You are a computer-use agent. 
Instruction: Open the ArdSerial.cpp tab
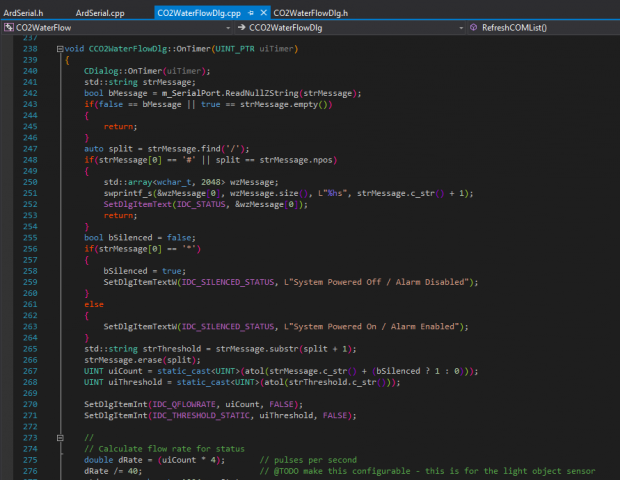pos(101,12)
